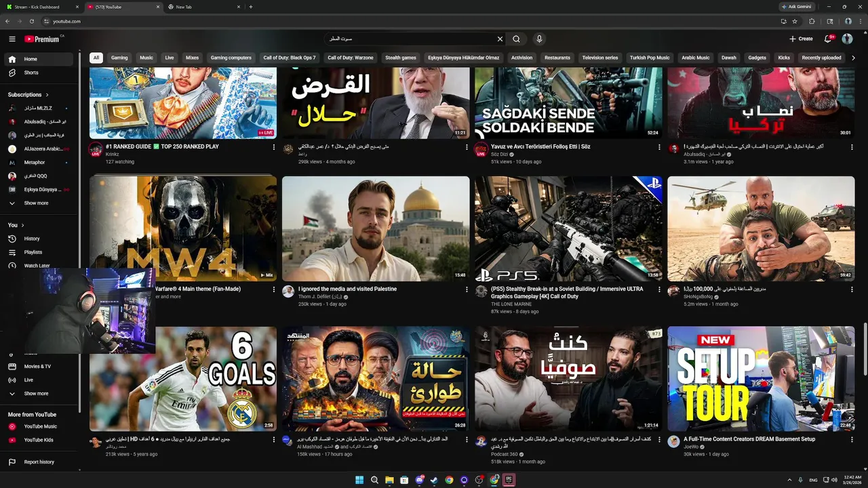The image size is (868, 488).
Task: Select the All filter chip
Action: coord(96,58)
